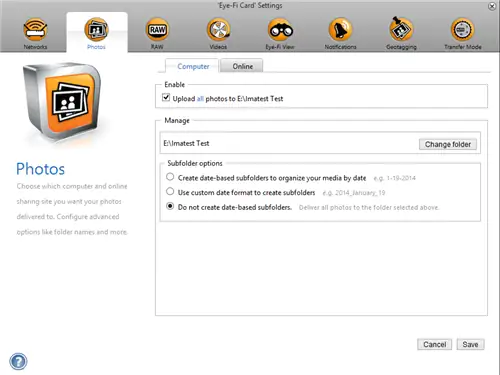Open the RAW settings icon

click(157, 30)
